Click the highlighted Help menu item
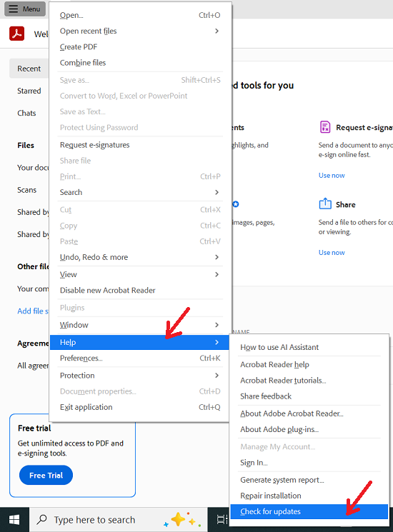The width and height of the screenshot is (393, 532). pos(140,342)
